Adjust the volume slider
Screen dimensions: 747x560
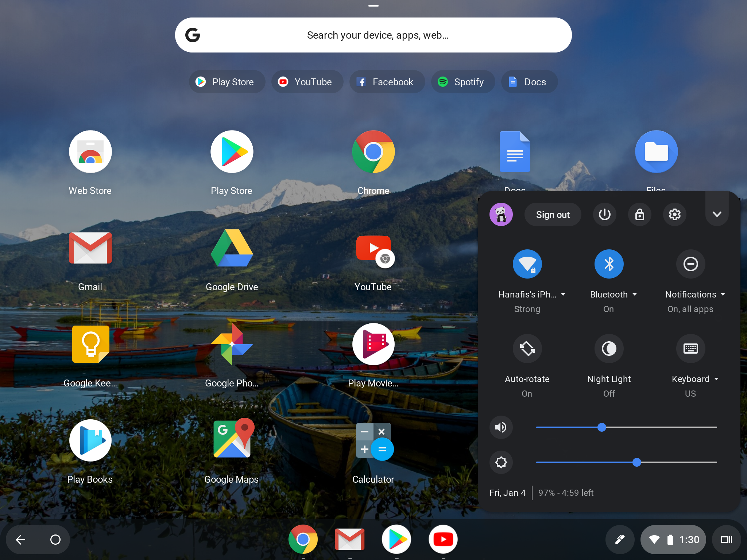click(x=627, y=427)
